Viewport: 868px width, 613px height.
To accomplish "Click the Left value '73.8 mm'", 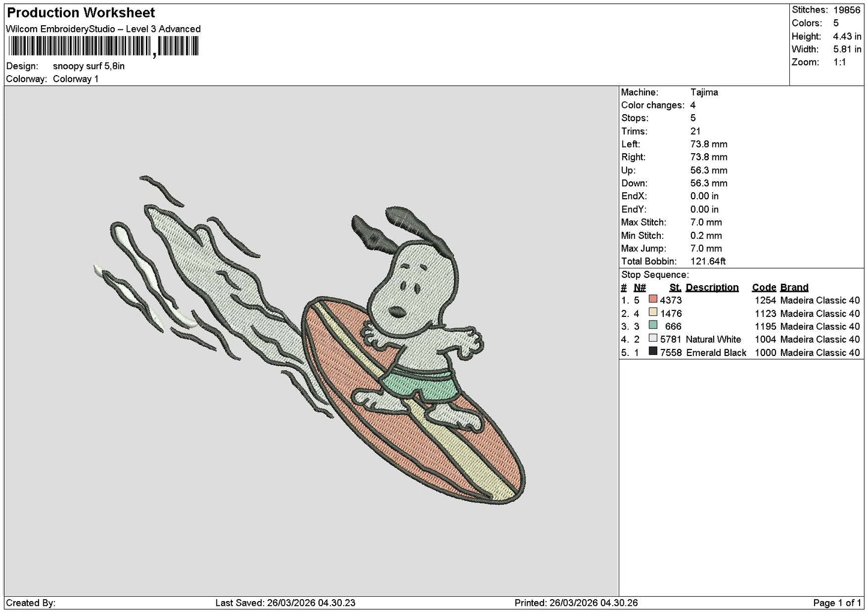I will click(709, 144).
